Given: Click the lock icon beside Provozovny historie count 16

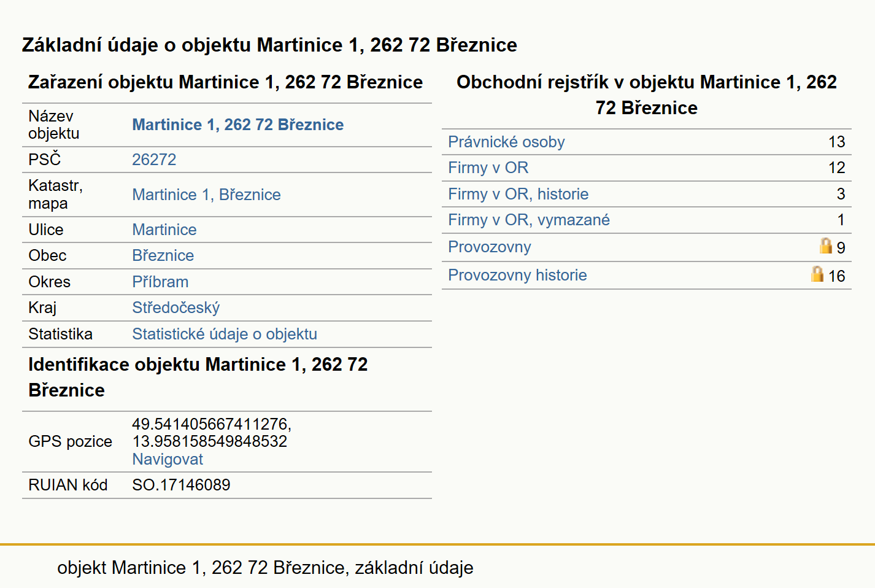Looking at the screenshot, I should (817, 274).
